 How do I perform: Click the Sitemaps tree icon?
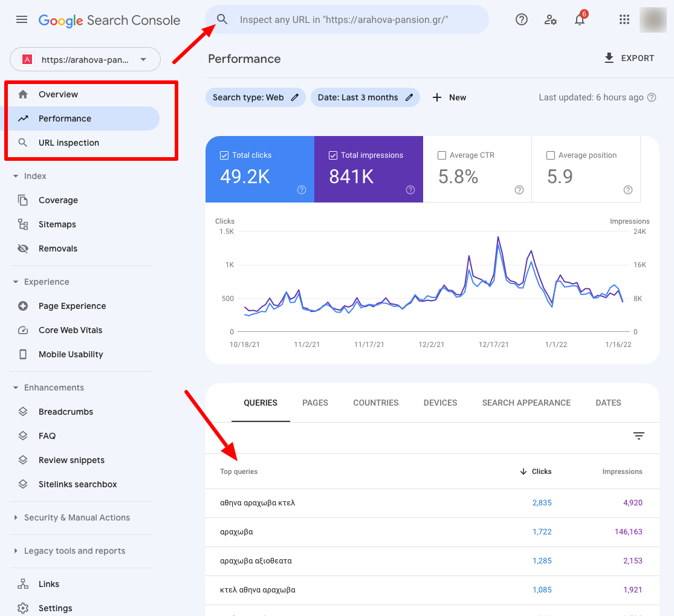pos(23,224)
